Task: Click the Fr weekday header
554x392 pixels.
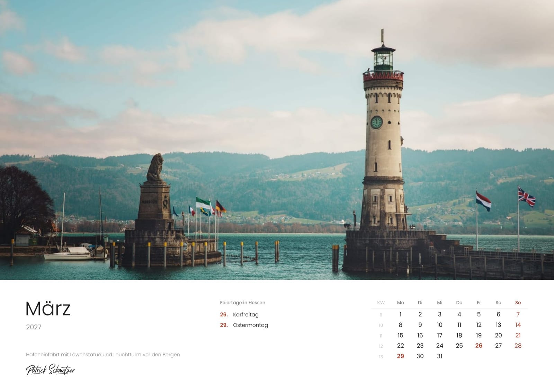Action: [479, 303]
